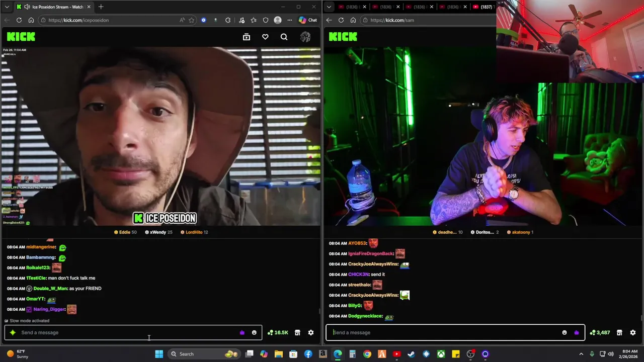This screenshot has width=644, height=362.
Task: Open the volume icon in system tray
Action: [x=610, y=354]
